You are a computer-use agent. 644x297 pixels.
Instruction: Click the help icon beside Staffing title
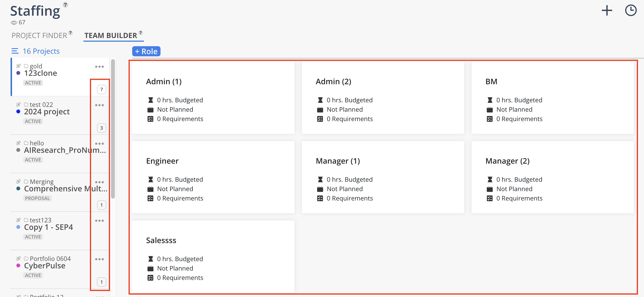pyautogui.click(x=65, y=5)
